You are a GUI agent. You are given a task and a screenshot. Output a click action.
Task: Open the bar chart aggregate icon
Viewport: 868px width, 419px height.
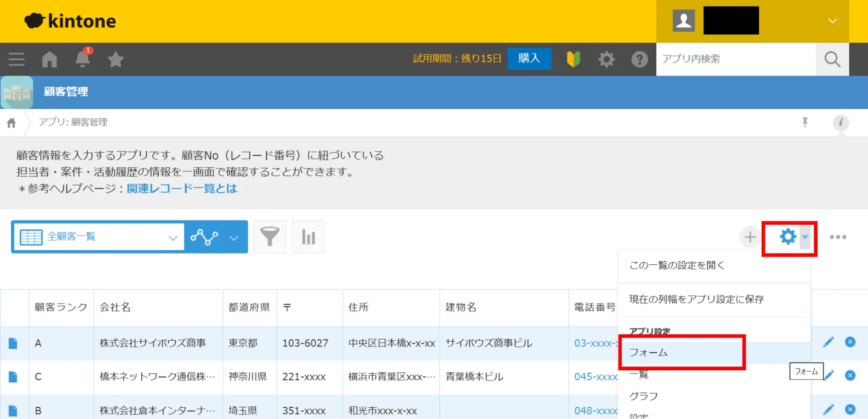[308, 237]
